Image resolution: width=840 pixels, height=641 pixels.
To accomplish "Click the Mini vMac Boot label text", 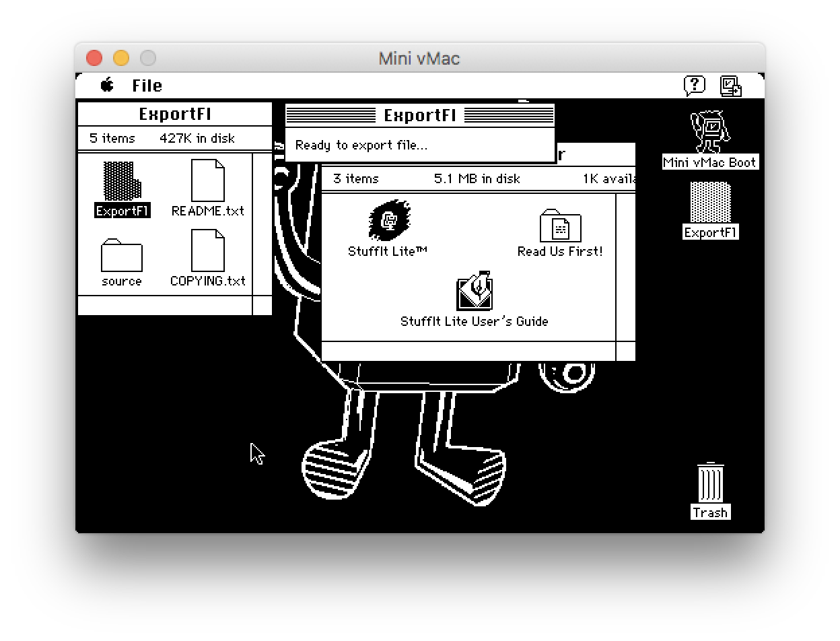I will click(x=710, y=162).
